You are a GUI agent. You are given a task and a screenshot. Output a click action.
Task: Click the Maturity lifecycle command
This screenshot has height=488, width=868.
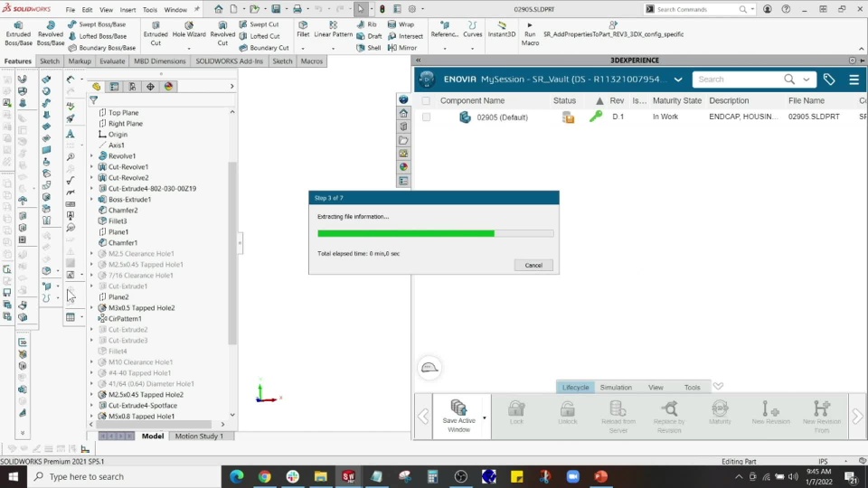tap(720, 413)
